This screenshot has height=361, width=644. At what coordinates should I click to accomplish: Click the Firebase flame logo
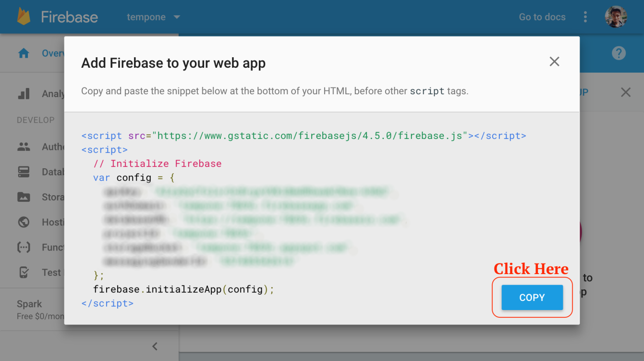point(24,17)
